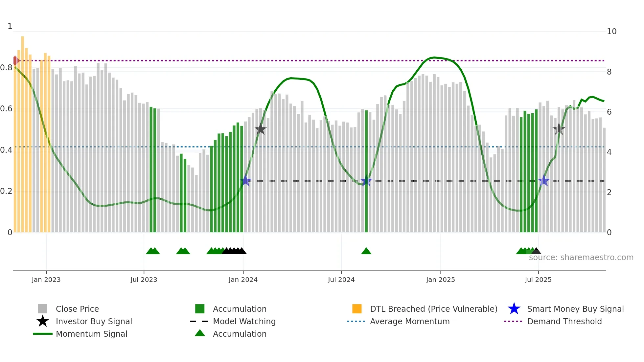
Task: Click the black Investor Buy Signal star legend icon
Action: point(43,321)
